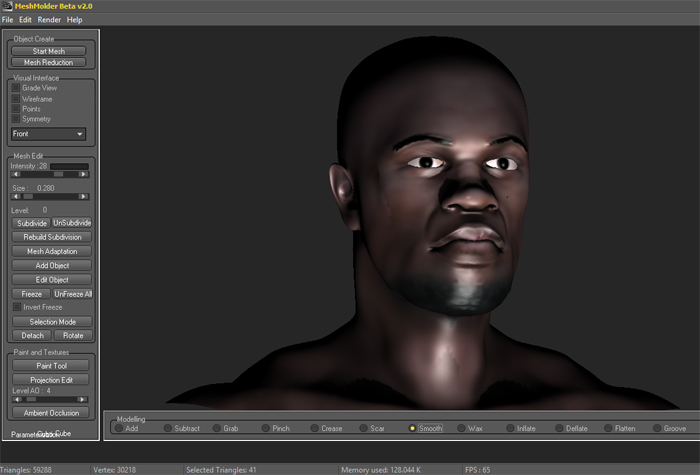Screen dimensions: 700x475
Task: Open the Paint Tool
Action: tap(50, 366)
